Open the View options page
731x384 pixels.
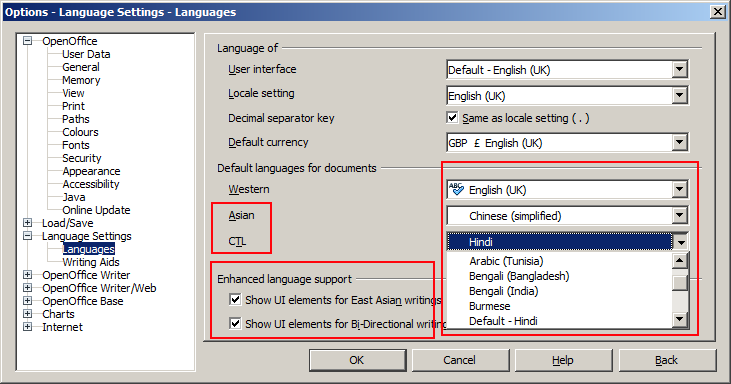click(x=73, y=93)
